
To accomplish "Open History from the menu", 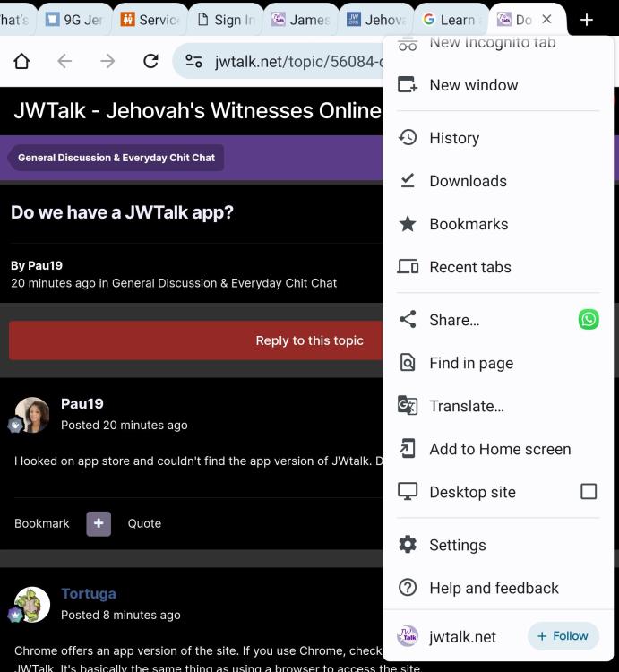I will (x=498, y=138).
